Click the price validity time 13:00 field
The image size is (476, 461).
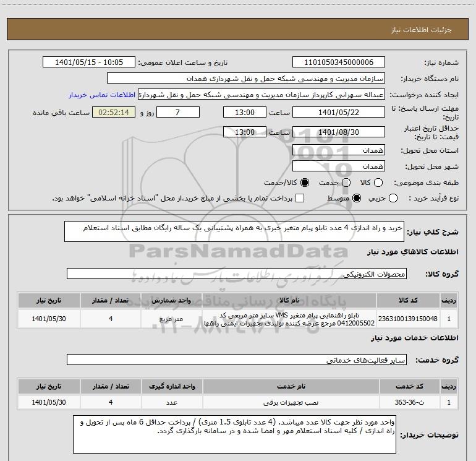(245, 132)
